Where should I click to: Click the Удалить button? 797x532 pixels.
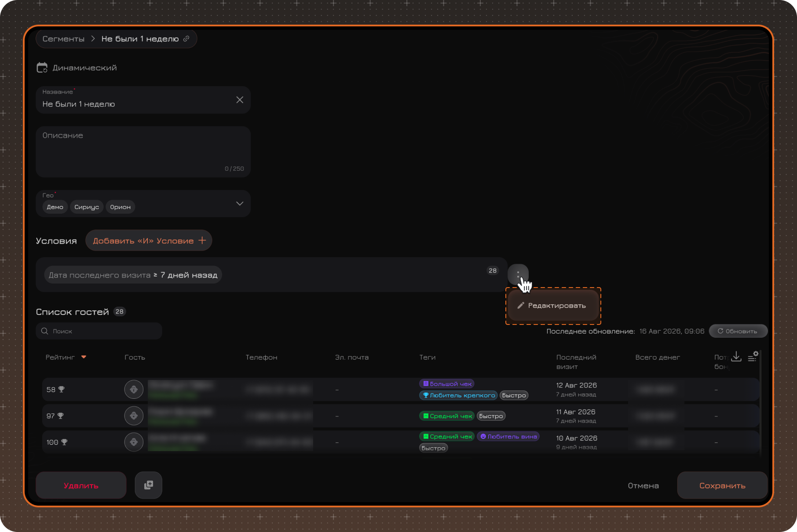81,485
